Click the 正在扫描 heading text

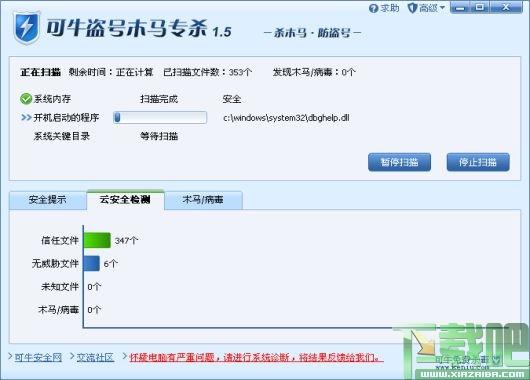[x=41, y=72]
